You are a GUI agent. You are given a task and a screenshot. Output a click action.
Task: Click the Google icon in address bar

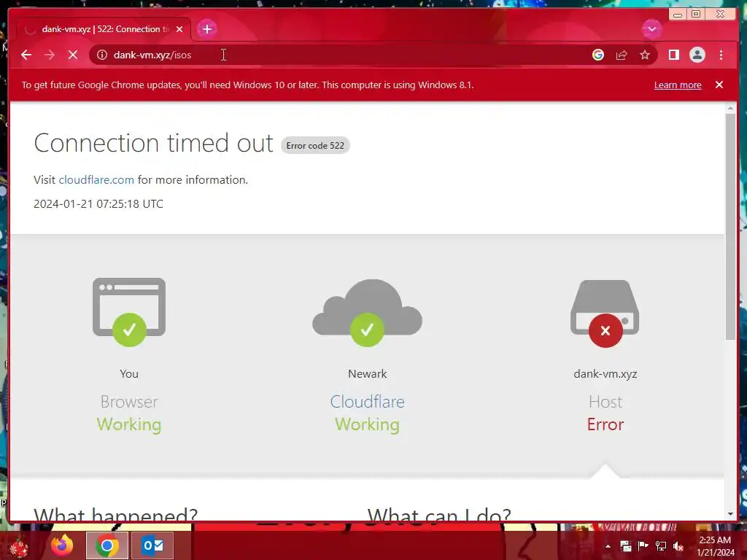598,55
